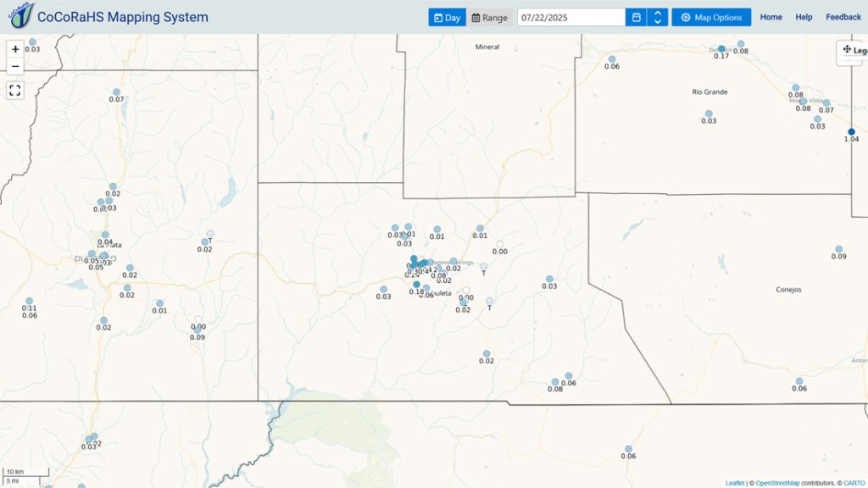This screenshot has height=488, width=868.
Task: Select the 0.09 marker above Conejos label
Action: point(838,249)
